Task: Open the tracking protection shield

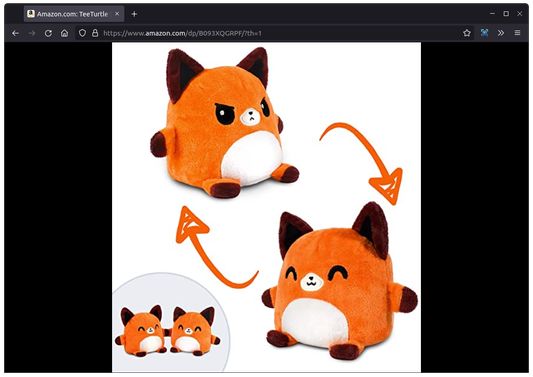Action: [82, 33]
